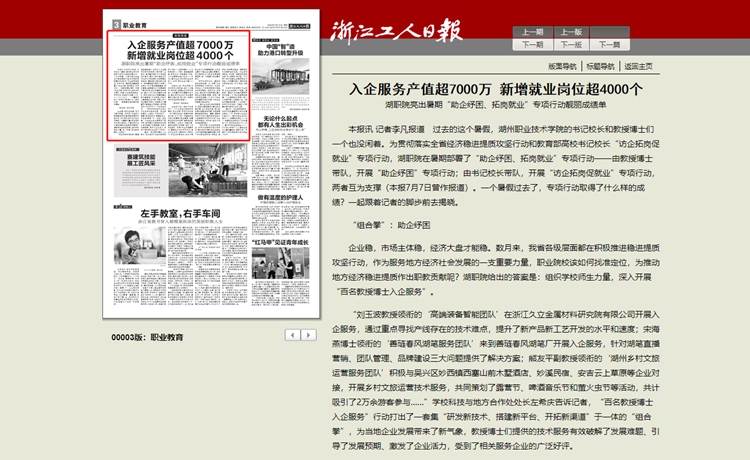Open the 左手教室,右手车间 article on thumbnail
This screenshot has width=750, height=460.
tap(180, 214)
